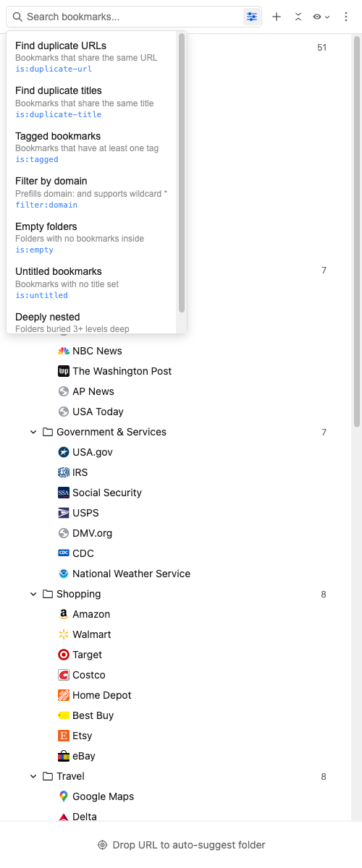
Task: Open the Walmart bookmark label
Action: pos(92,634)
